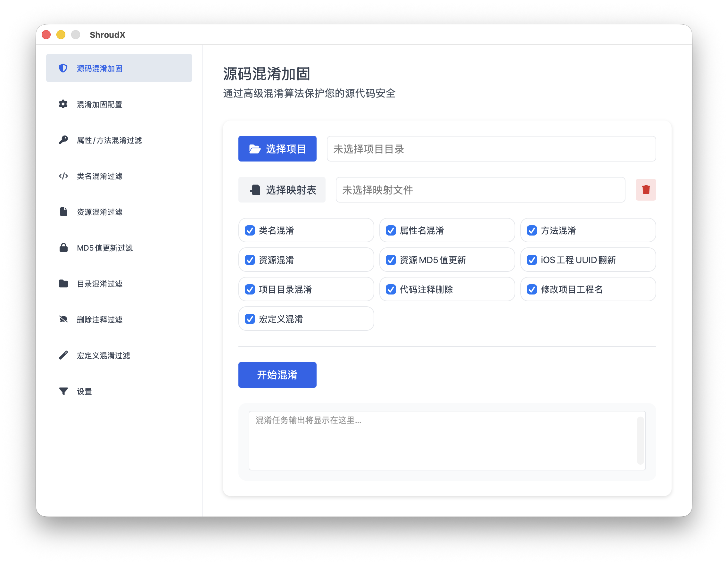Screen dimensions: 728x564
Task: Navigate to 目录混淆过滤
Action: pyautogui.click(x=119, y=284)
